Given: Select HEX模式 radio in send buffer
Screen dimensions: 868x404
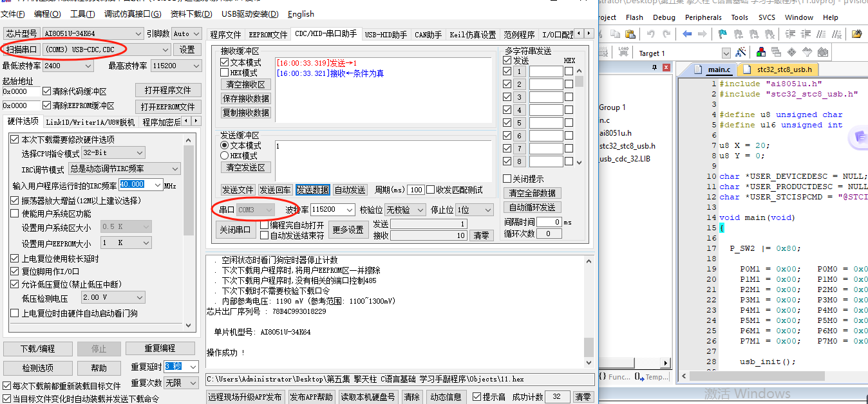Looking at the screenshot, I should click(x=225, y=156).
